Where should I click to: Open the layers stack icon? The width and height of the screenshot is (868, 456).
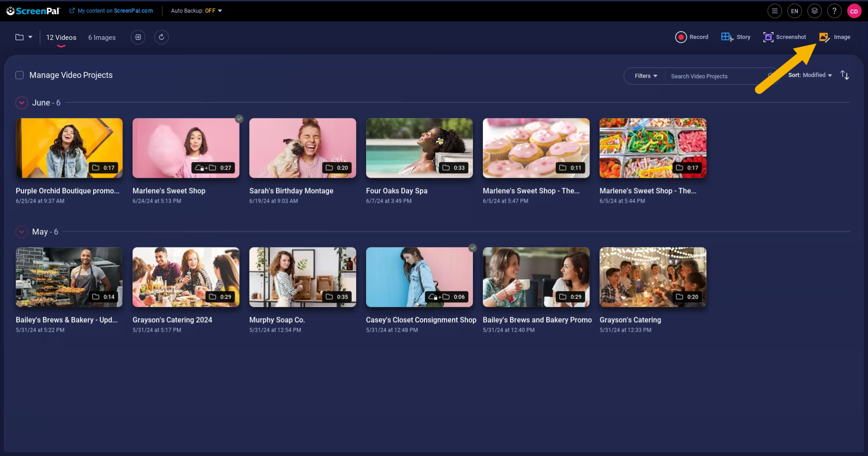point(814,11)
